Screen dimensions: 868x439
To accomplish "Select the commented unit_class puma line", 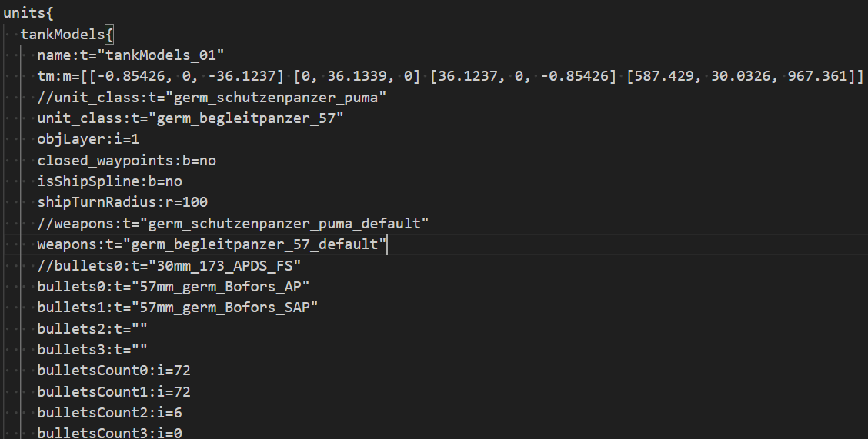I will point(212,98).
